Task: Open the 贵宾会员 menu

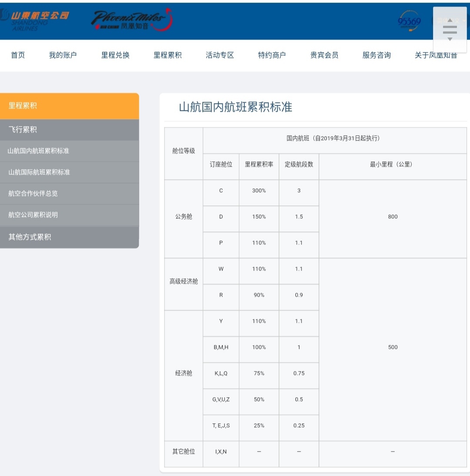Action: (x=324, y=55)
